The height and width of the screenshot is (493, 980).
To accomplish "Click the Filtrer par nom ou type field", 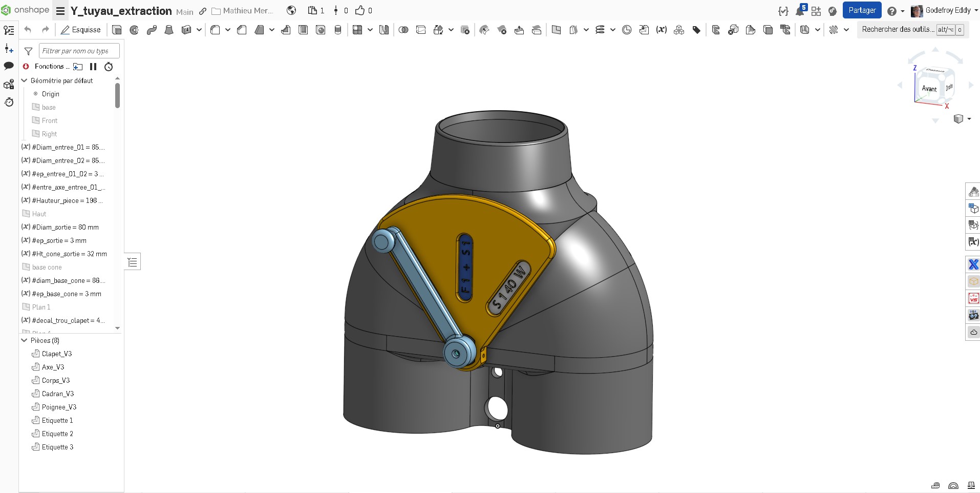I will (79, 51).
